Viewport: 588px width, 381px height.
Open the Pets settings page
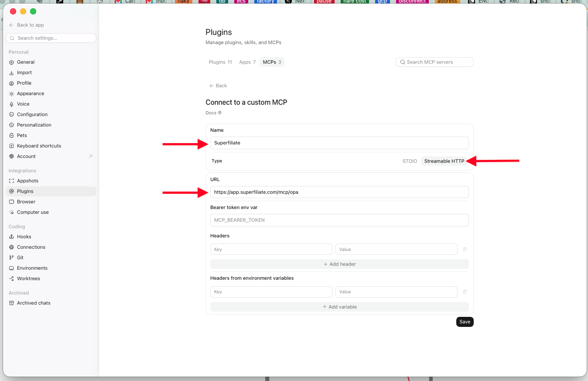click(x=51, y=135)
